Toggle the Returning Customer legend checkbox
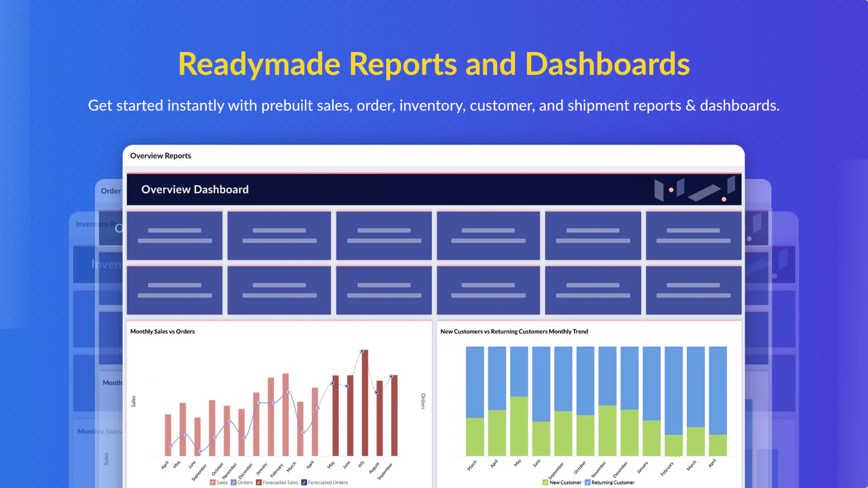Viewport: 868px width, 488px height. [x=587, y=483]
